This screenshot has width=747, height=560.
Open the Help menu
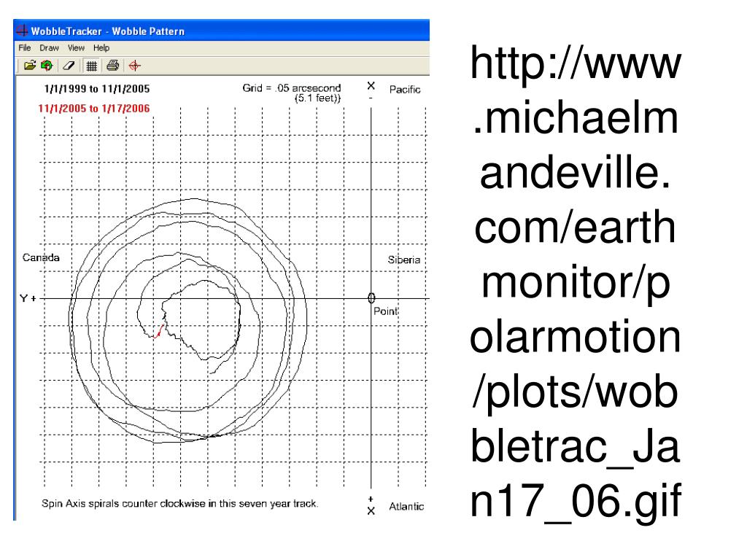(101, 47)
